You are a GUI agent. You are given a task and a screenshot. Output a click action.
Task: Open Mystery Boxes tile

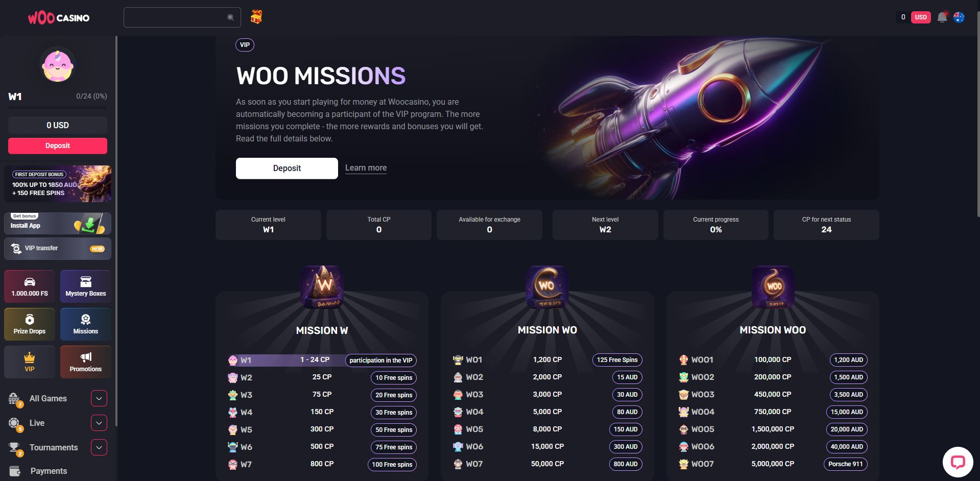click(86, 286)
